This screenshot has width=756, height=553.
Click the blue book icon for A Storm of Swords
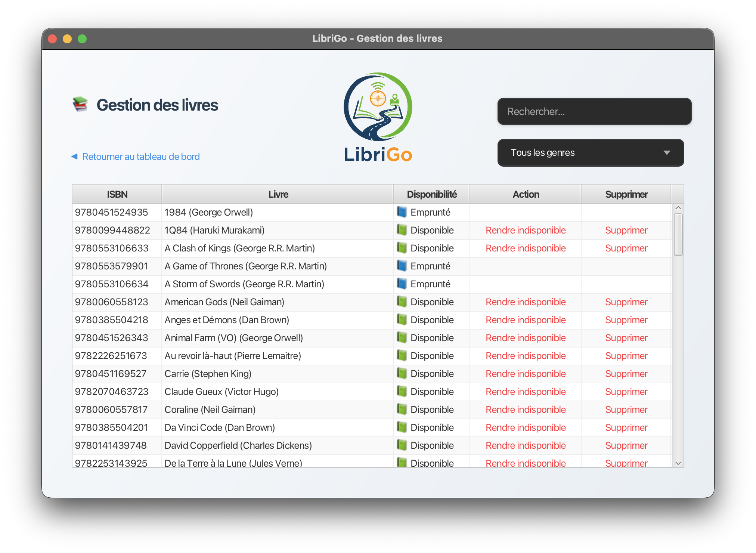pyautogui.click(x=402, y=284)
